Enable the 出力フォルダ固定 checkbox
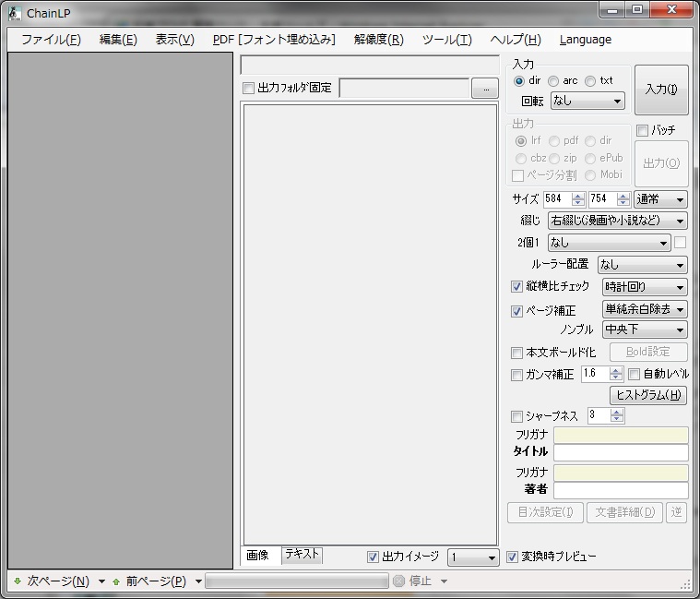 [x=249, y=88]
